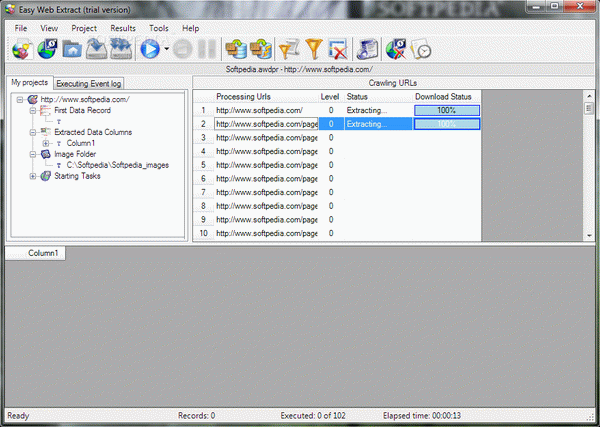Open the home folder toolbar icon
Image resolution: width=600 pixels, height=427 pixels.
click(x=72, y=50)
